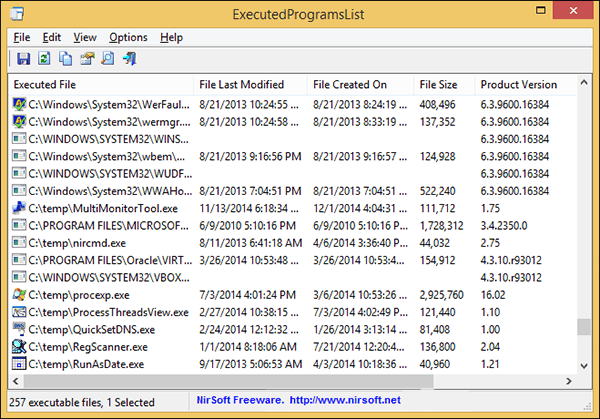Screen dimensions: 600x419
Task: Select the C:\temp\MultiMonitorTool.exe row text
Action: [103, 209]
